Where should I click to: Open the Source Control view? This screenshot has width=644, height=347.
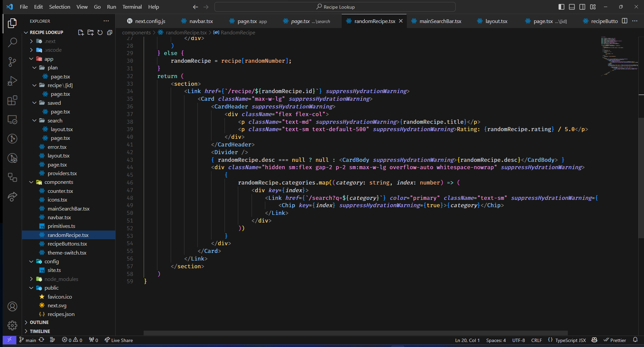click(x=12, y=62)
